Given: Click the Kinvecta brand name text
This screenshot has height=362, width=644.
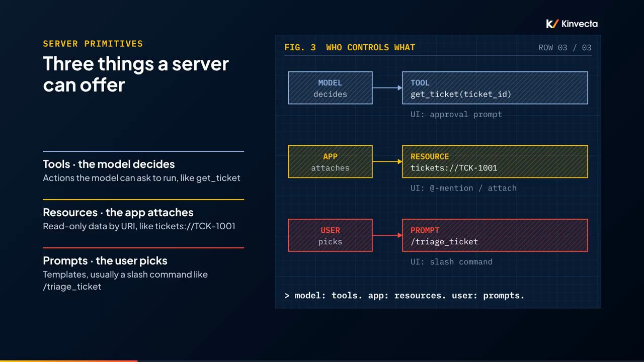Looking at the screenshot, I should pos(580,24).
